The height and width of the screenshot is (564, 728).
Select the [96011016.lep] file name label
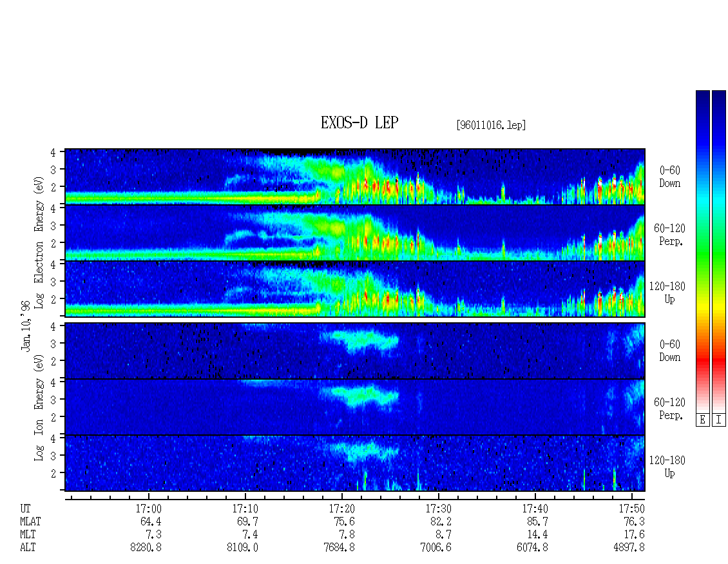pos(491,125)
